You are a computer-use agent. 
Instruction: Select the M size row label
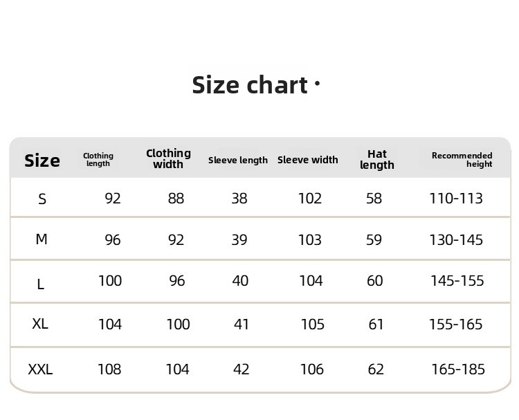click(42, 239)
